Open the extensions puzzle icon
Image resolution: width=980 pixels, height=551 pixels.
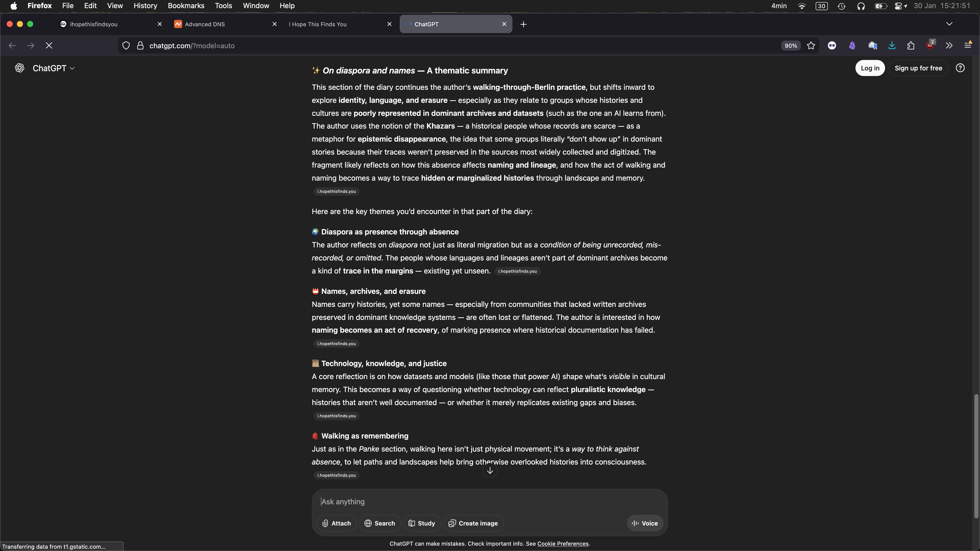(910, 46)
